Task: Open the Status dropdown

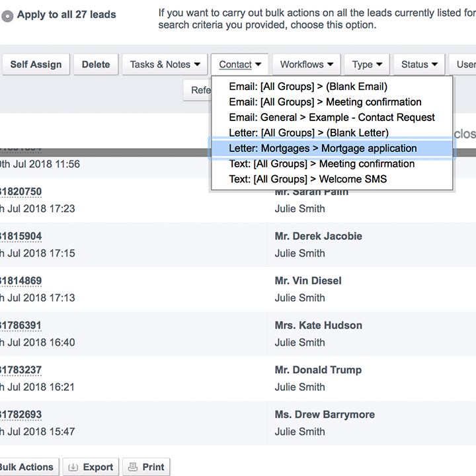Action: 419,64
